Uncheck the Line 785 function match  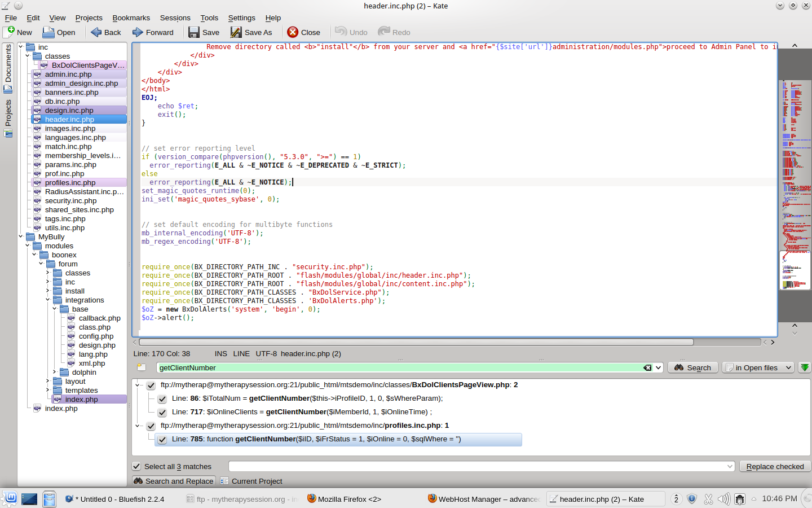click(162, 439)
